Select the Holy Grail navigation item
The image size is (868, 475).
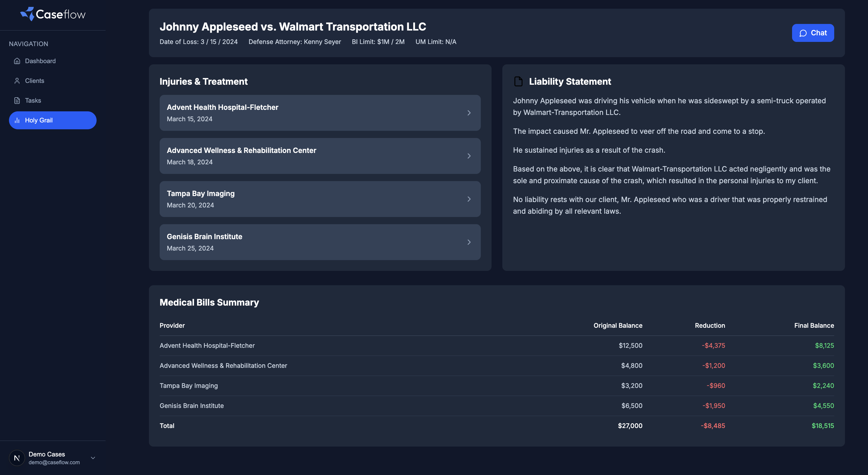[53, 120]
